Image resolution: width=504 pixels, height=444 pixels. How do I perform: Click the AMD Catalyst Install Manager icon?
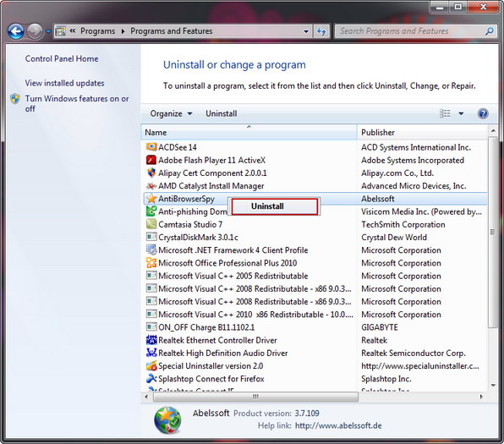[151, 185]
